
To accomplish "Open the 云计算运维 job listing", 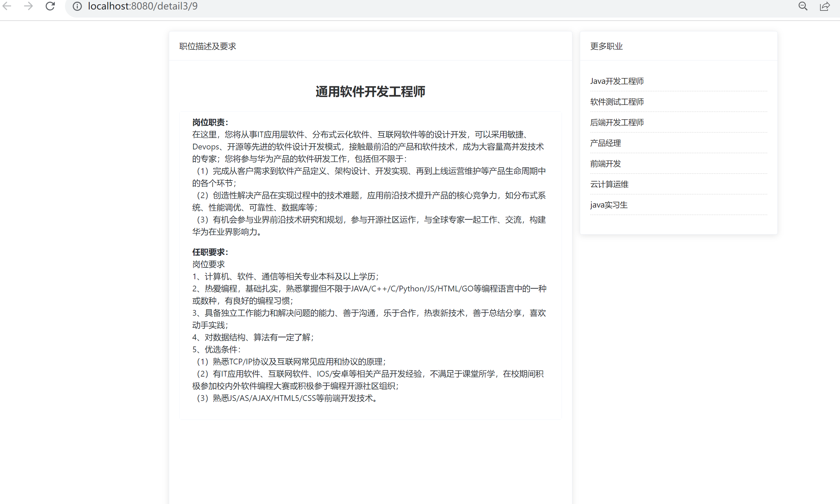I will pyautogui.click(x=609, y=184).
